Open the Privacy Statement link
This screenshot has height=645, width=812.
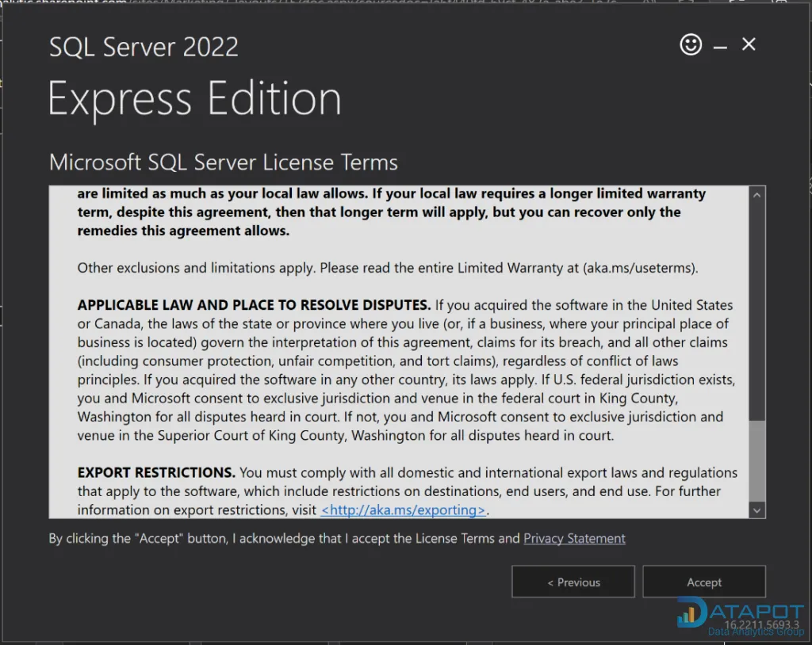[574, 538]
